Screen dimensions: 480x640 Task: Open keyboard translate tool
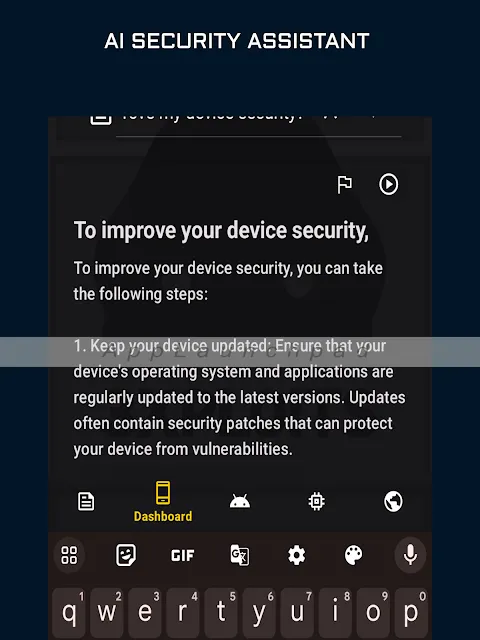240,555
